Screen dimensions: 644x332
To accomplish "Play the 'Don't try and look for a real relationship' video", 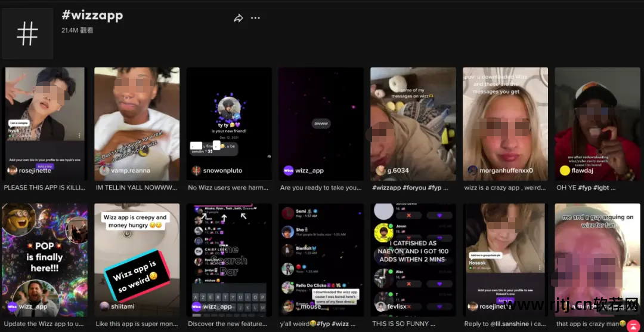I will [137, 124].
